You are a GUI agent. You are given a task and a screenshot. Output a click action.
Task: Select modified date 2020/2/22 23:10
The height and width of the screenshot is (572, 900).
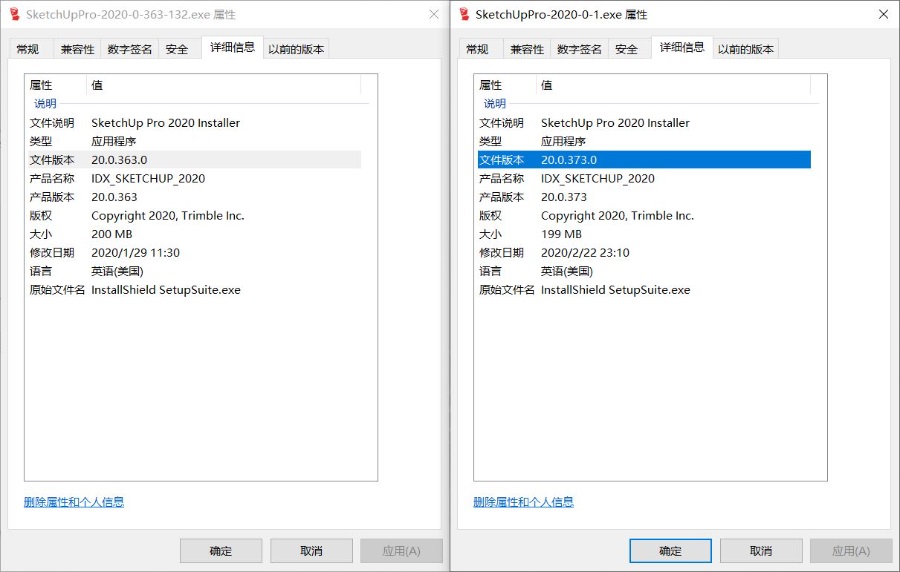pyautogui.click(x=585, y=252)
